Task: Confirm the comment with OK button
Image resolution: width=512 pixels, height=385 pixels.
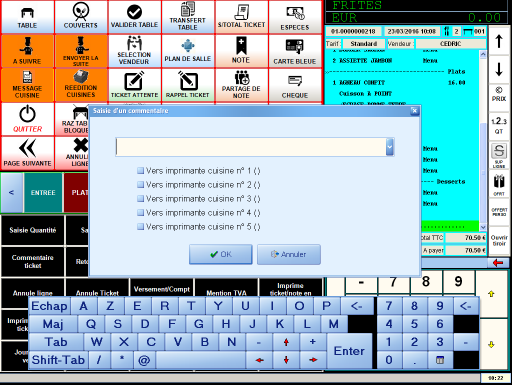Action: 221,254
